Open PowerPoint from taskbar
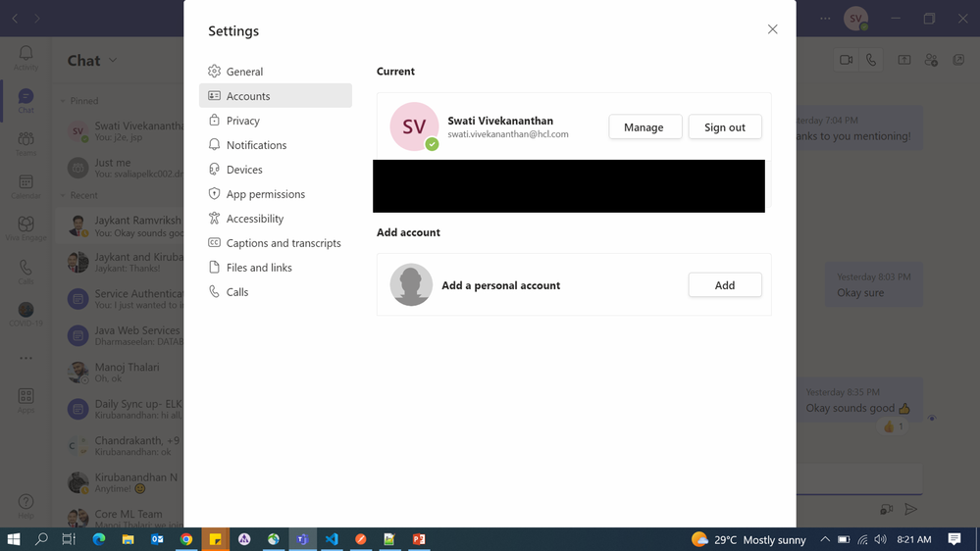 [x=419, y=539]
